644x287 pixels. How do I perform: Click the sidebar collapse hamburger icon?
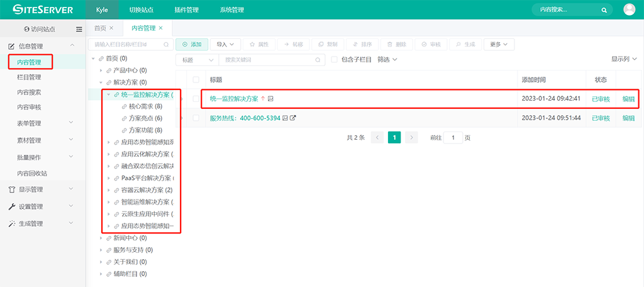click(79, 29)
